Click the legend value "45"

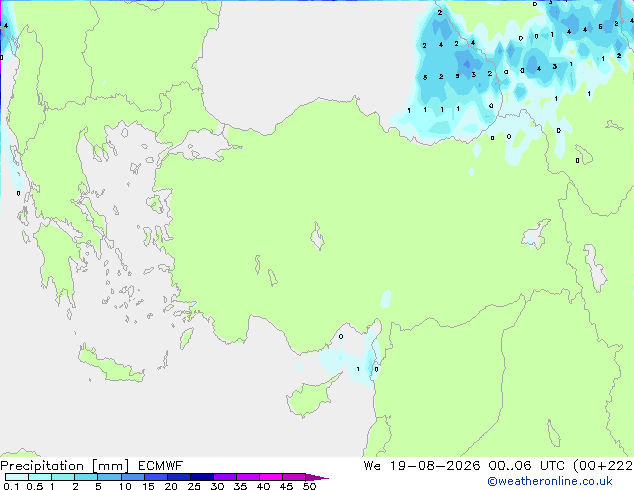286,486
